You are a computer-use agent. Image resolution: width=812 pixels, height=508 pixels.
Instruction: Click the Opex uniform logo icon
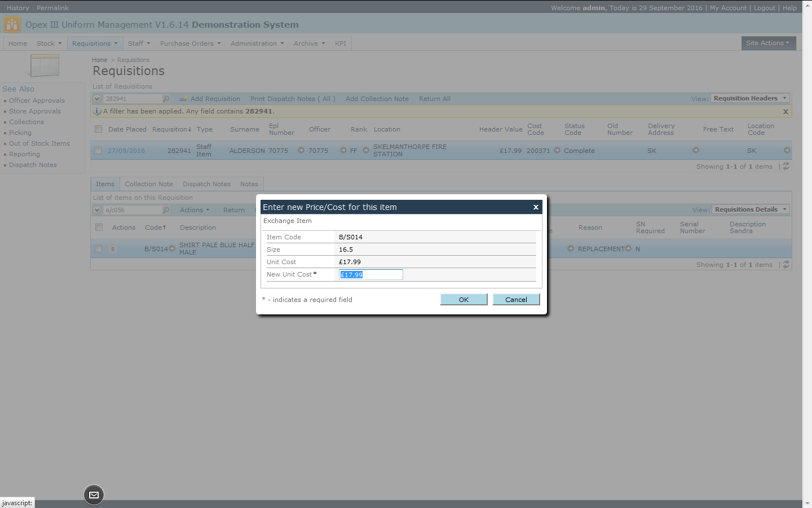click(12, 24)
